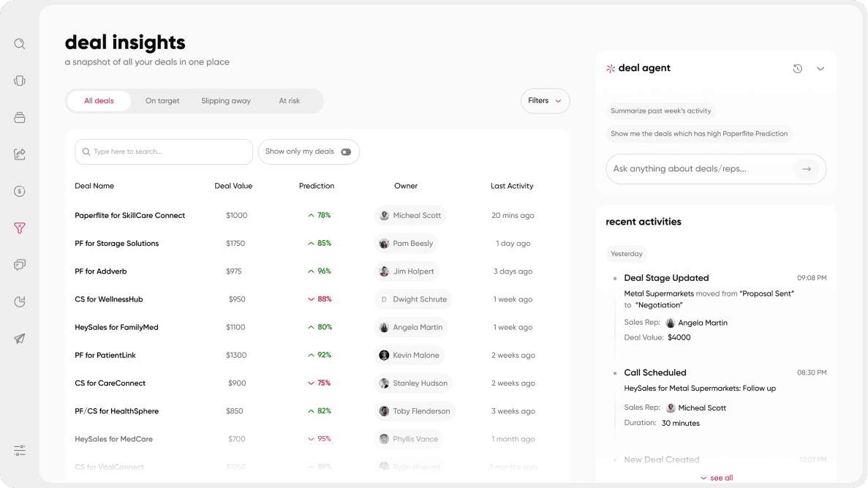
Task: Switch to the Slipping away tab
Action: click(226, 101)
